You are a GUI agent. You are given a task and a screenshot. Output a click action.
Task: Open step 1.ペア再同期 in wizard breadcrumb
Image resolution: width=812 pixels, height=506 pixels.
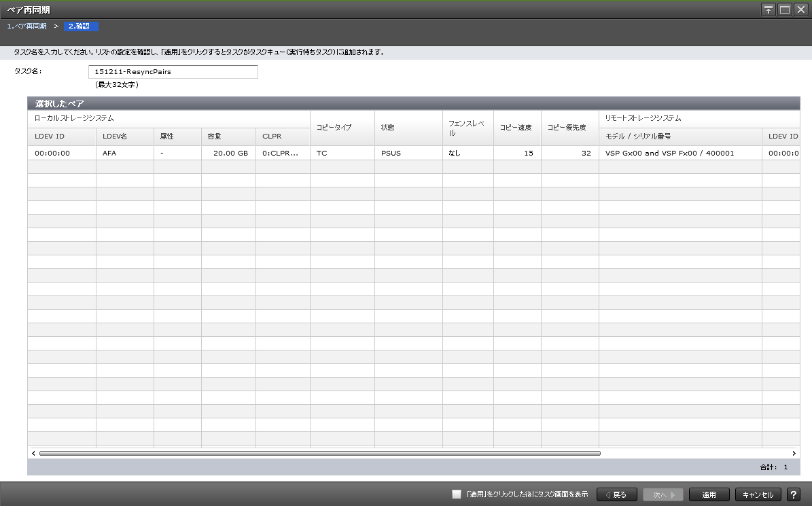[27, 26]
